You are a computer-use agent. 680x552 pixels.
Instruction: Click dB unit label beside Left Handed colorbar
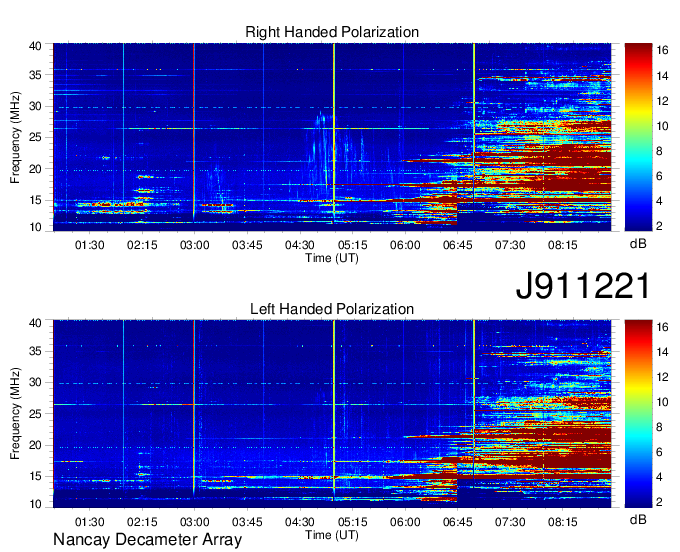638,520
